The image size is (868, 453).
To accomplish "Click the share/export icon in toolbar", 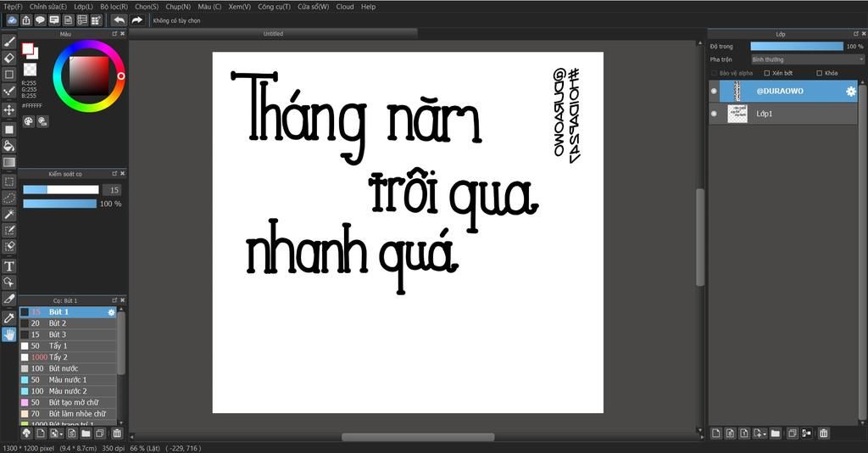I will point(26,20).
